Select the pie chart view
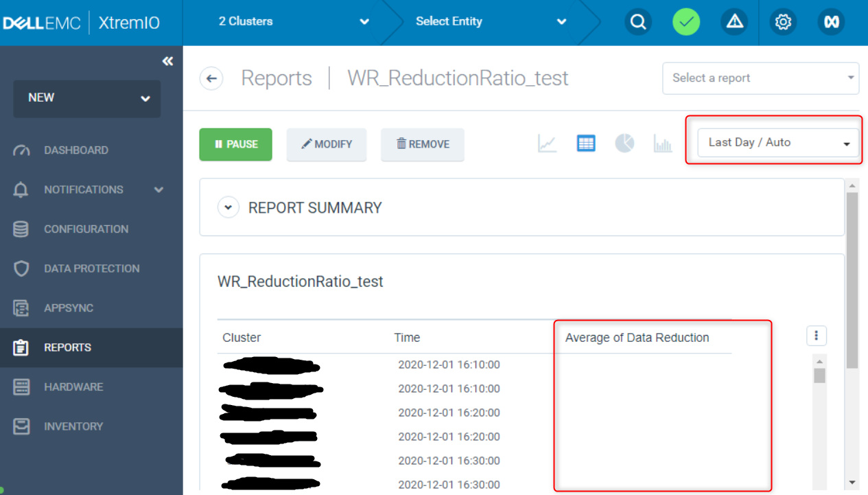 tap(624, 143)
